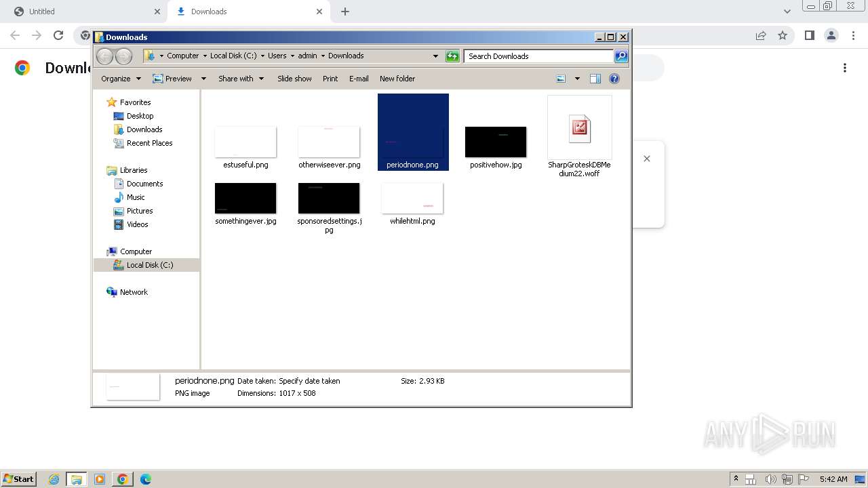Open Windows Media Player taskbar icon
The width and height of the screenshot is (868, 488).
pos(100,479)
